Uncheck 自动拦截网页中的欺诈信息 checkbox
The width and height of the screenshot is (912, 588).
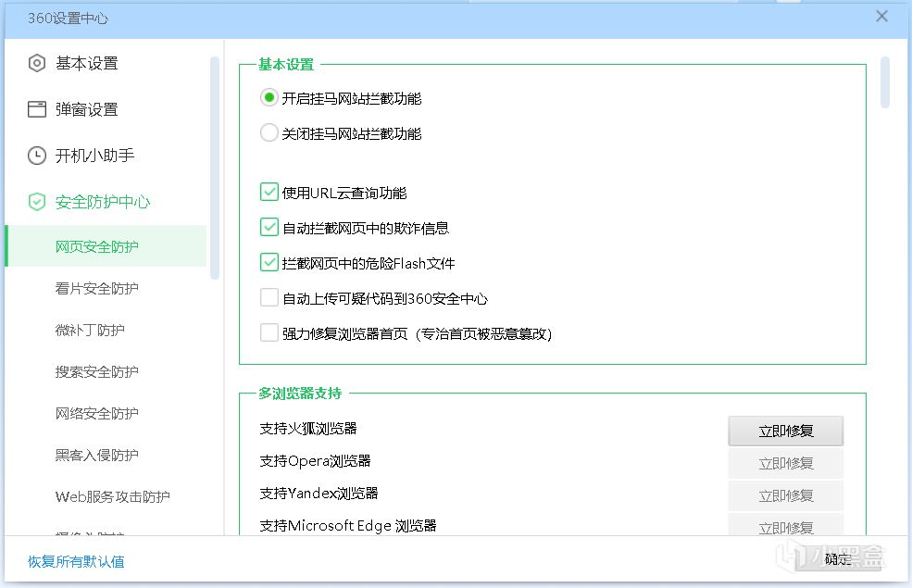[x=269, y=228]
